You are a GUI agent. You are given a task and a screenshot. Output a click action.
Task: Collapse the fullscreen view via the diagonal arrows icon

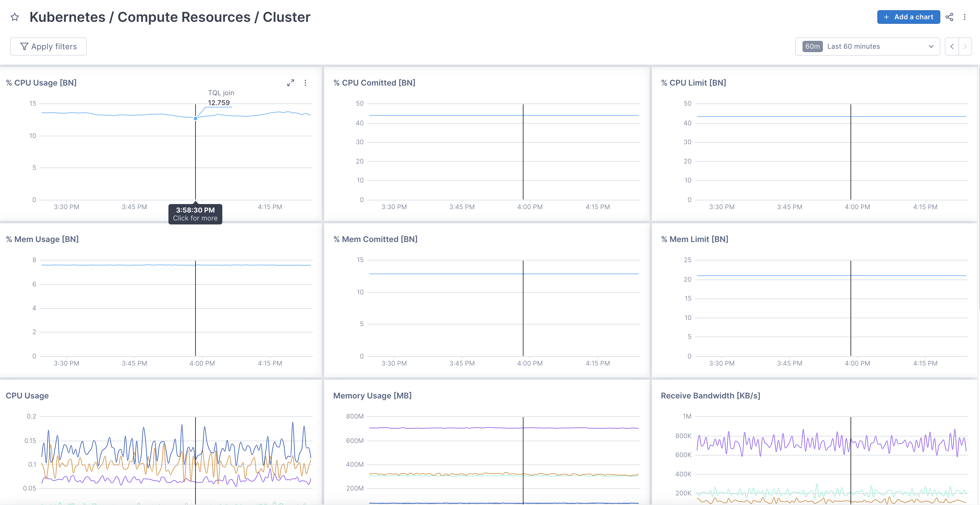[291, 82]
